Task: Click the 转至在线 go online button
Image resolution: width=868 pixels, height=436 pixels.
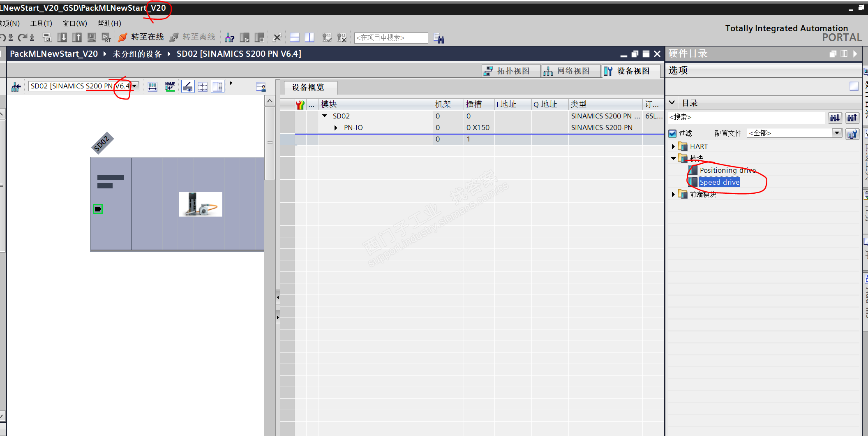Action: [141, 37]
